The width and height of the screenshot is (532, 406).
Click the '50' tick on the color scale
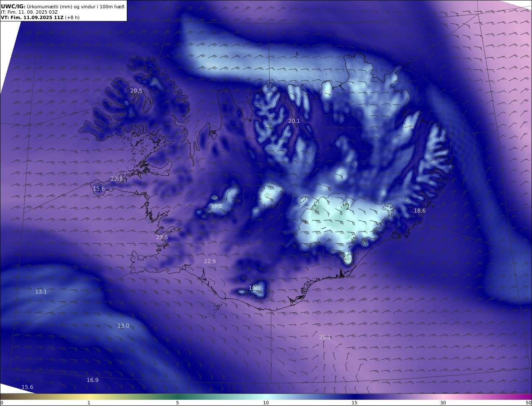[x=528, y=403]
